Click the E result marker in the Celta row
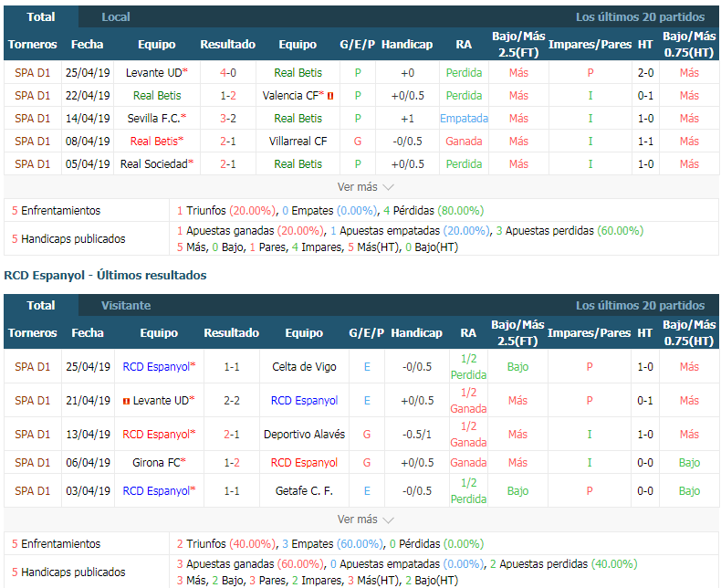Viewport: 721px width, 588px height. [367, 367]
